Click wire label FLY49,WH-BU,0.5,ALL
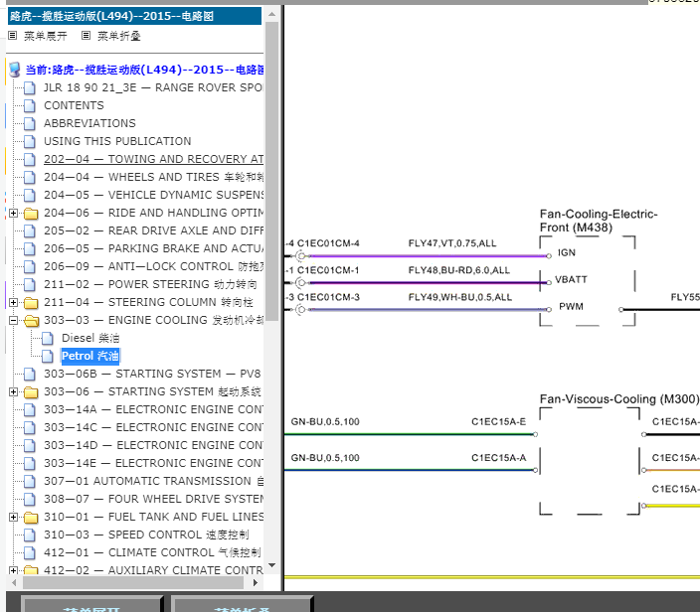 tap(459, 297)
